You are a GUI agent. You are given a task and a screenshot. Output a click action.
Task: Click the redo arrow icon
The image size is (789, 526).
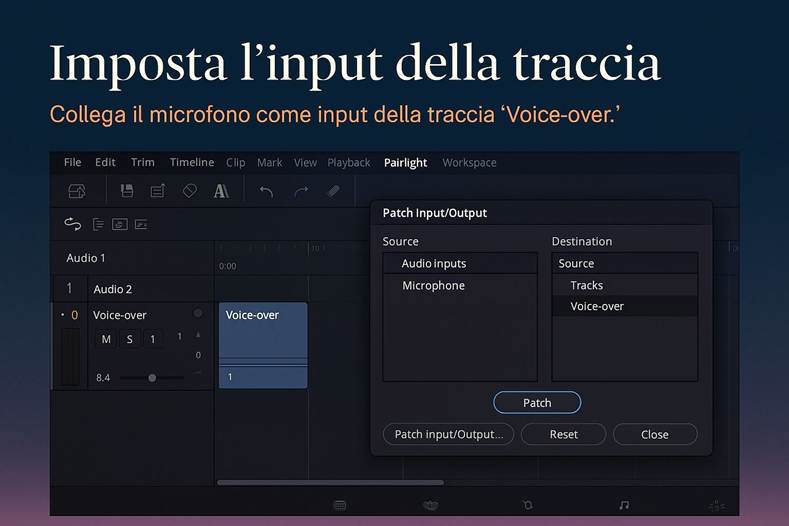click(301, 191)
